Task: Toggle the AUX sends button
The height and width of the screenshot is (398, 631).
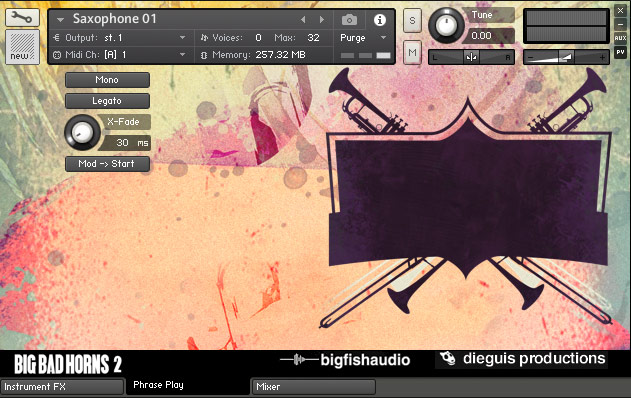Action: click(x=620, y=38)
